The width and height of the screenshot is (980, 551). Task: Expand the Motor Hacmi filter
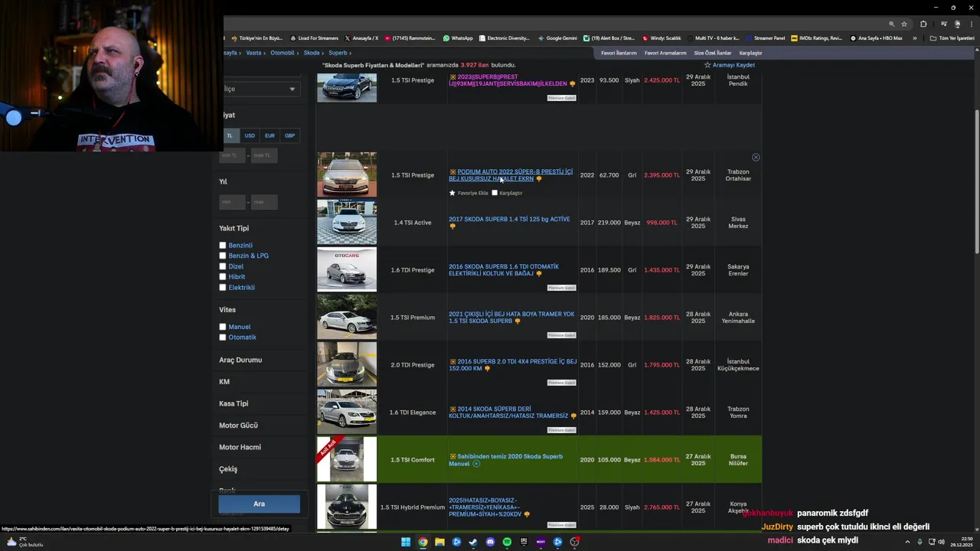240,447
